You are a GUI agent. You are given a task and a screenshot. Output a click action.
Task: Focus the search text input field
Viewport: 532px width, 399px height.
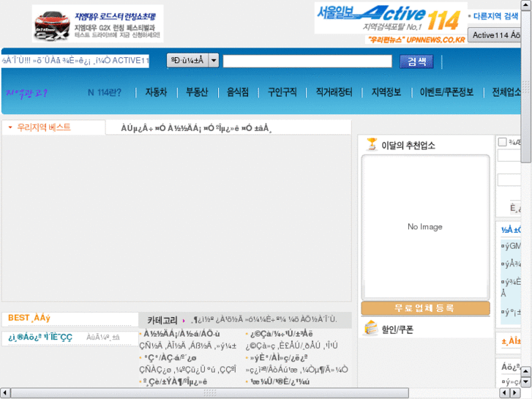pyautogui.click(x=307, y=61)
